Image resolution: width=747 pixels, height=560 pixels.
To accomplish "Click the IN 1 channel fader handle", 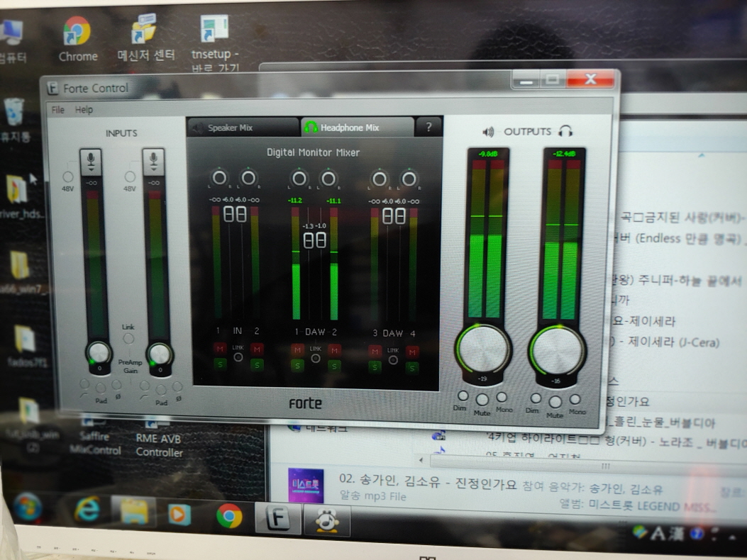I will (x=228, y=214).
